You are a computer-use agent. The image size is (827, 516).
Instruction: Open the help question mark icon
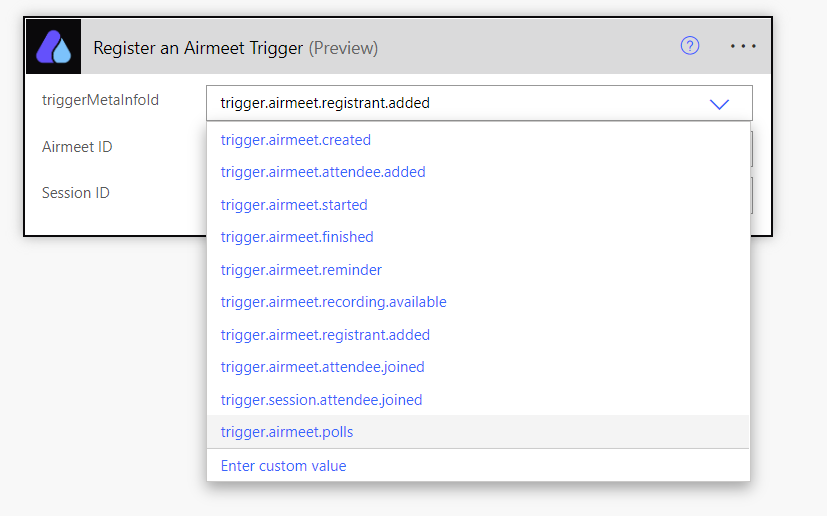[689, 46]
